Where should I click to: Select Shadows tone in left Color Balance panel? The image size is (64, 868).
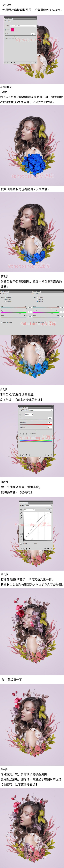tap(5, 298)
